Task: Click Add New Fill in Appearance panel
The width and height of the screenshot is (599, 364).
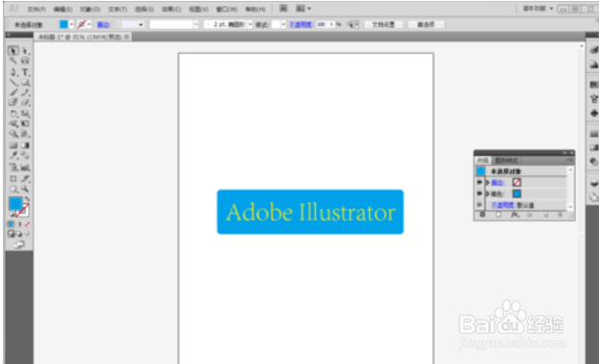Action: 498,215
